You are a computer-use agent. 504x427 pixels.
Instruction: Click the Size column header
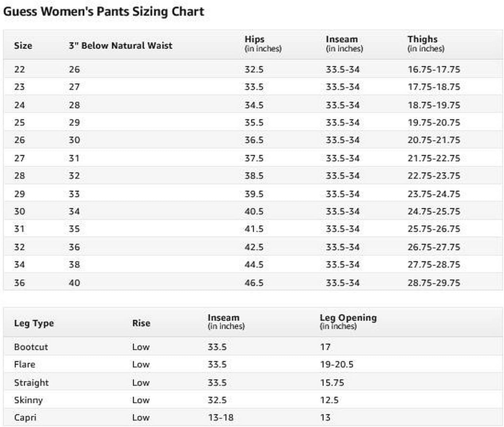pyautogui.click(x=23, y=46)
